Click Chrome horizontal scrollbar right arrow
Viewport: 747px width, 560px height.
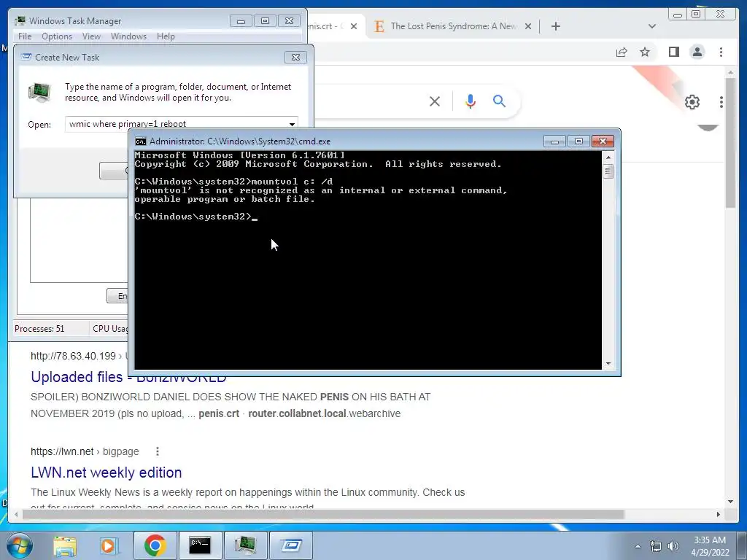[x=719, y=514]
